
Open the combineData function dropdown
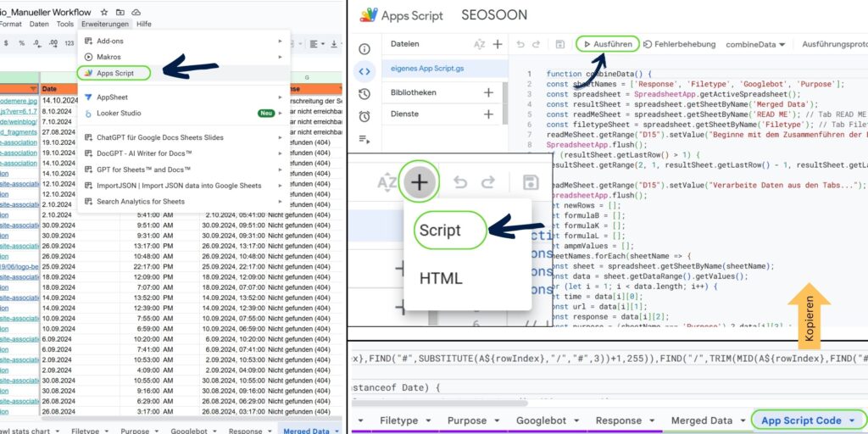point(755,44)
